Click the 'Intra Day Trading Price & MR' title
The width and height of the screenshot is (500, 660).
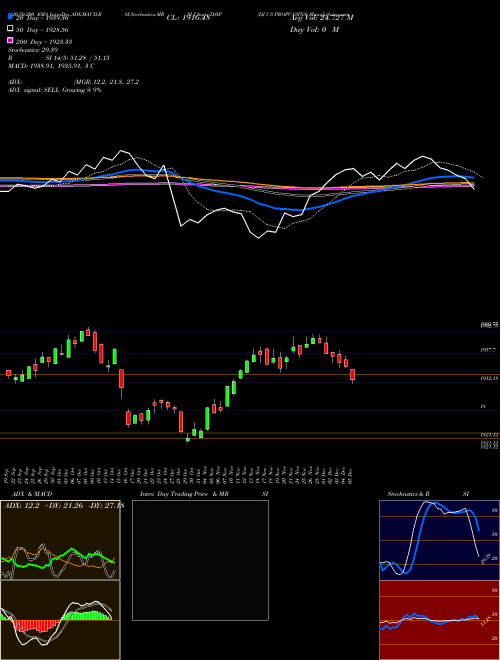tap(184, 494)
